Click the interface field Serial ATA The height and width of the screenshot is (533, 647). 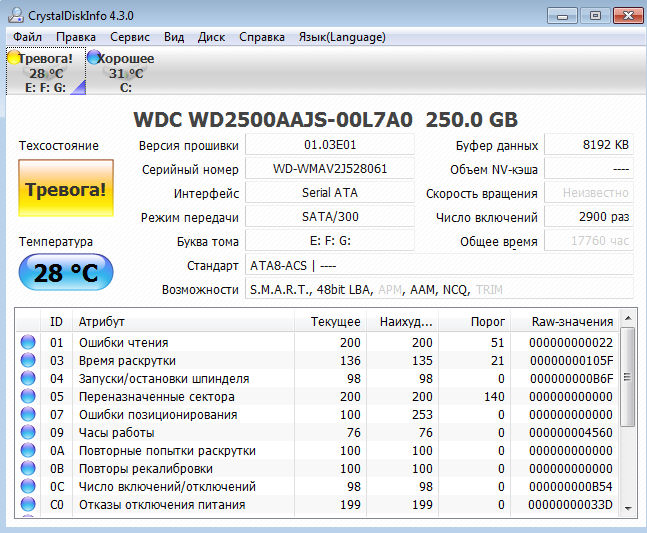coord(330,193)
